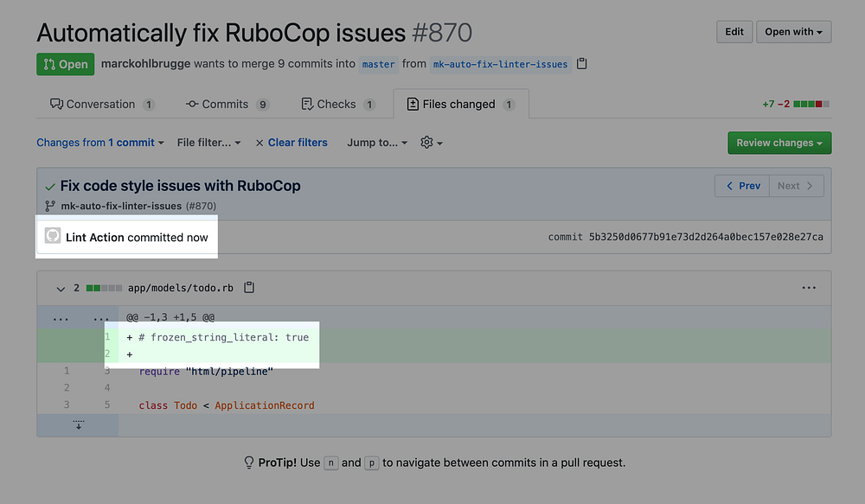Collapse the todo.rb file diff
This screenshot has width=865, height=504.
61,288
